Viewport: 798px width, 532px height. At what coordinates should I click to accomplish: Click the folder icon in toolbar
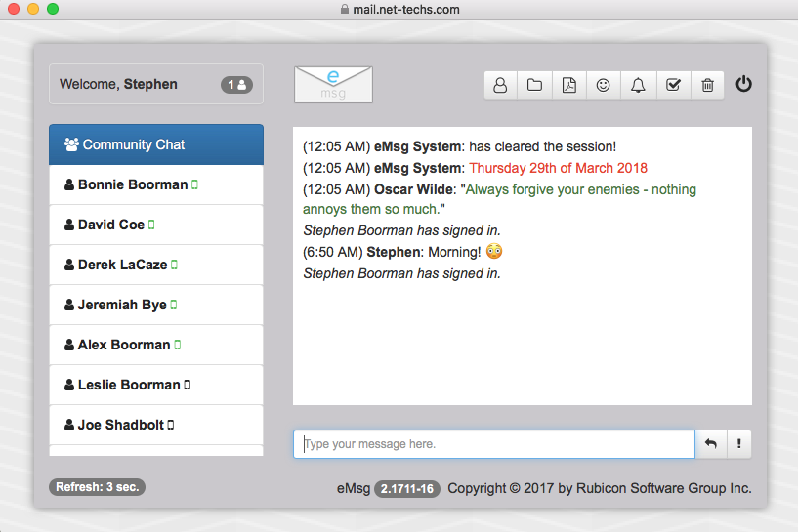tap(534, 85)
